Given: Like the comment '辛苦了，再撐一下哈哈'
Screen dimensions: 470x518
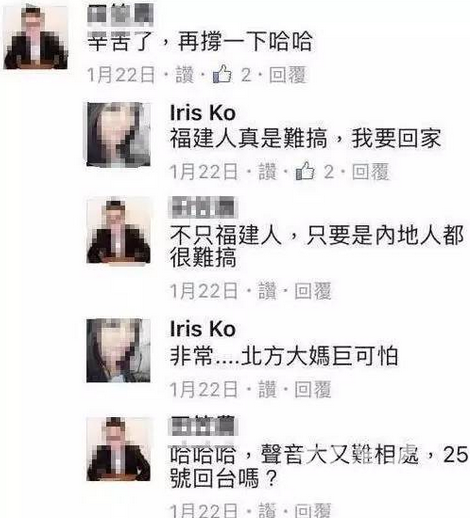Looking at the screenshot, I should pyautogui.click(x=184, y=75).
